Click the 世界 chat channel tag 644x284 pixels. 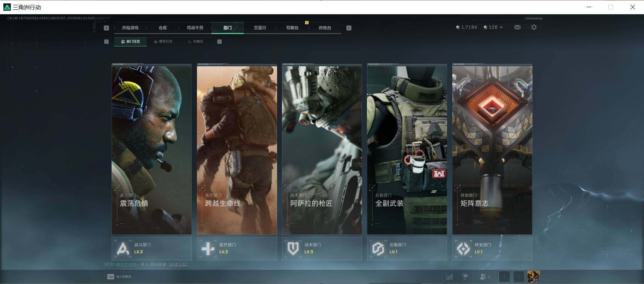point(110,265)
